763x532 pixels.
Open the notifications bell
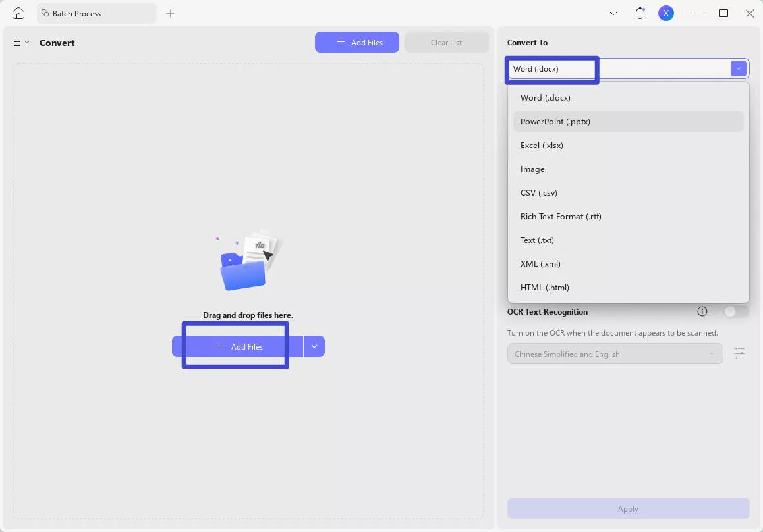click(640, 13)
